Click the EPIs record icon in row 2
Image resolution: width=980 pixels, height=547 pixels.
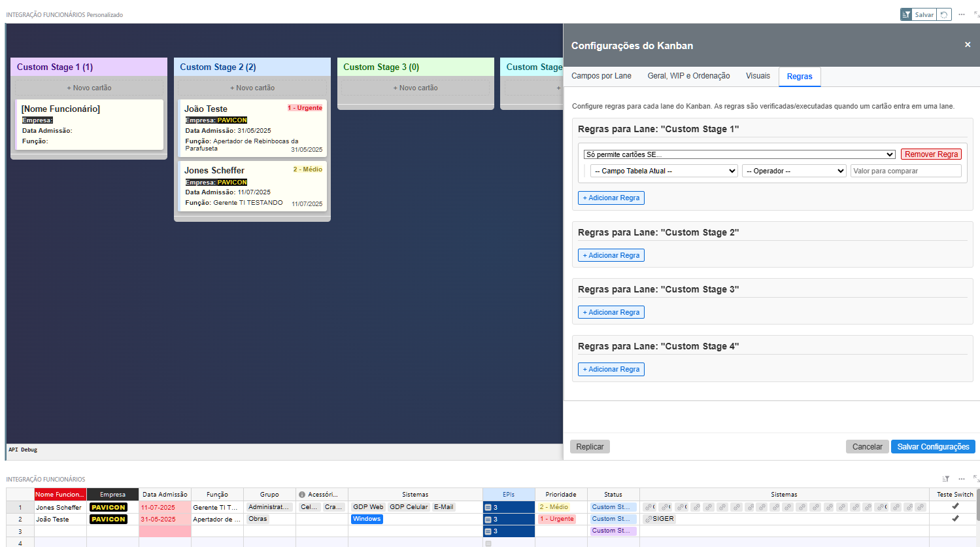(488, 520)
